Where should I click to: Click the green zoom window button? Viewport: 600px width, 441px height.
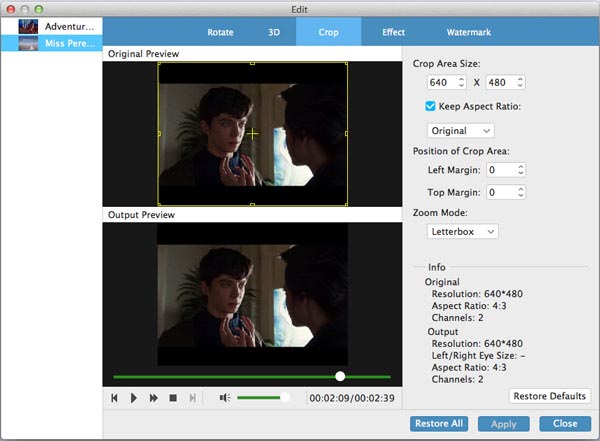tap(39, 9)
